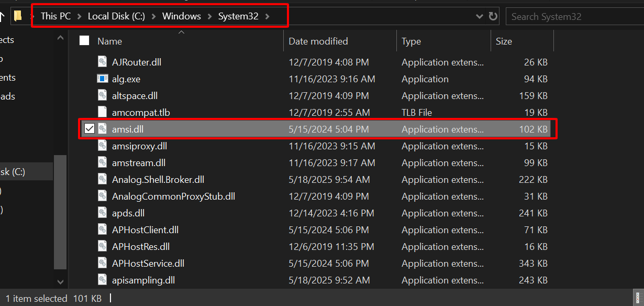Toggle the select-all checkbox in the header
Screen dimensions: 644x306
(84, 41)
